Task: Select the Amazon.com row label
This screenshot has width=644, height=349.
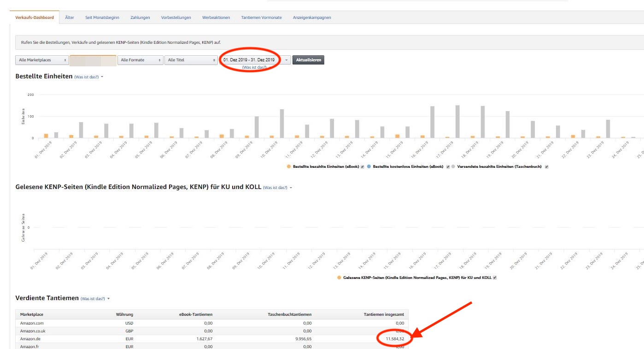Action: pyautogui.click(x=32, y=323)
